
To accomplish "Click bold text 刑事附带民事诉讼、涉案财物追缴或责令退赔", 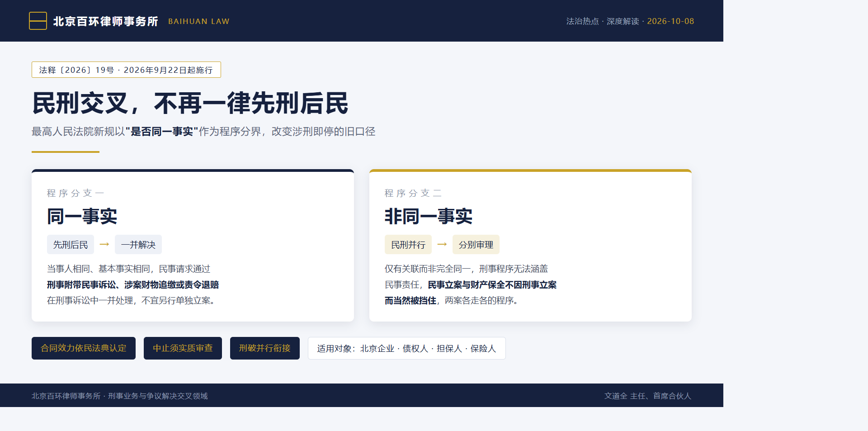I will click(133, 285).
